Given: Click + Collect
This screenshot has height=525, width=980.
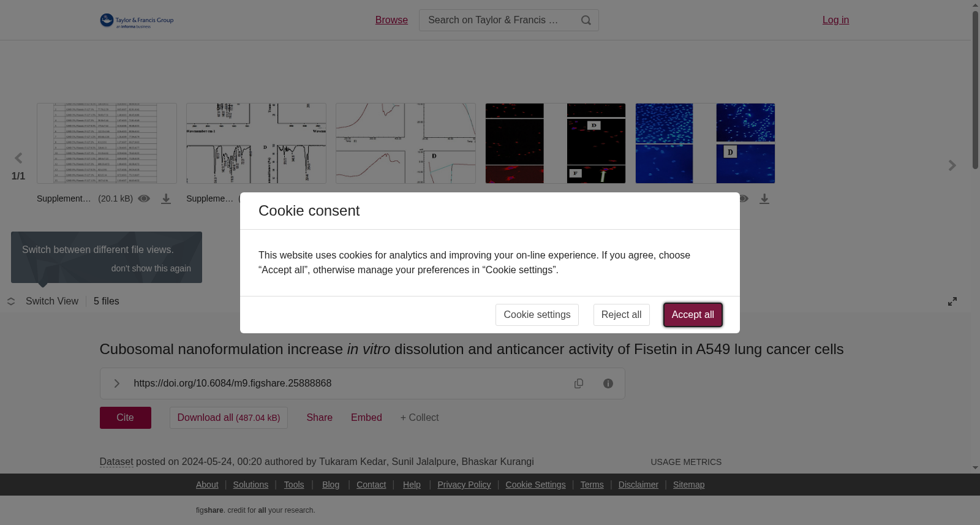Looking at the screenshot, I should coord(420,418).
